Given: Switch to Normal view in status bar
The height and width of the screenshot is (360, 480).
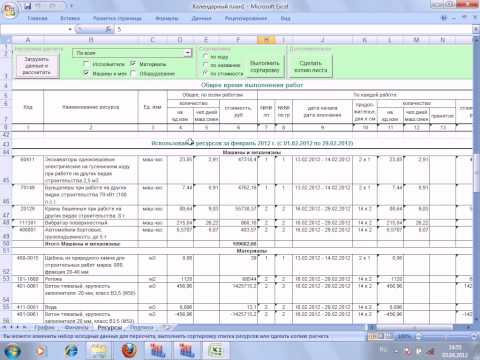Looking at the screenshot, I should click(372, 336).
